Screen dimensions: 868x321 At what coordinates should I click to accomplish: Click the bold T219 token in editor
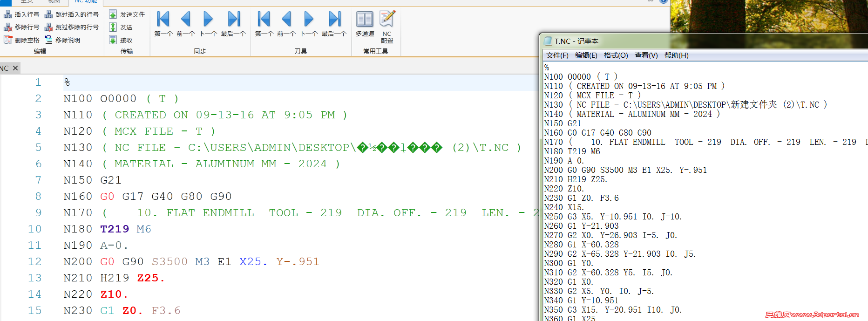pos(115,229)
